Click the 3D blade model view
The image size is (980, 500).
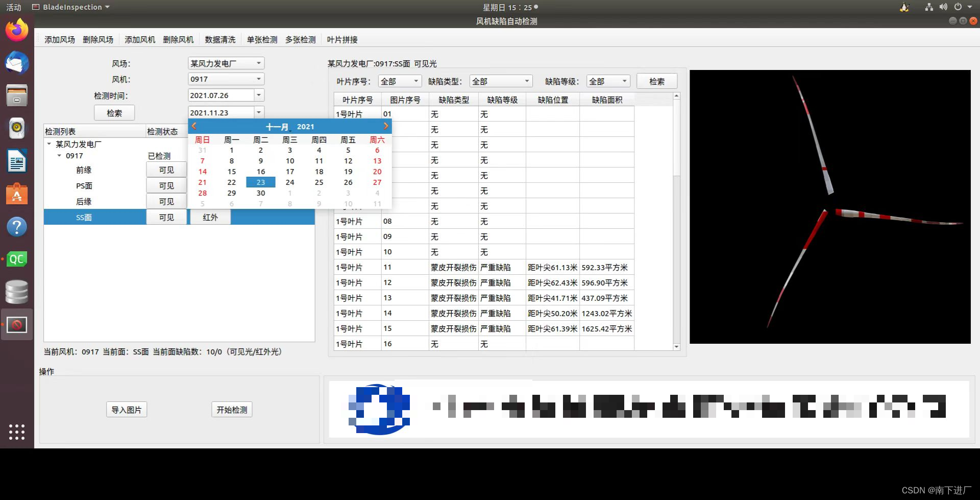[x=830, y=207]
